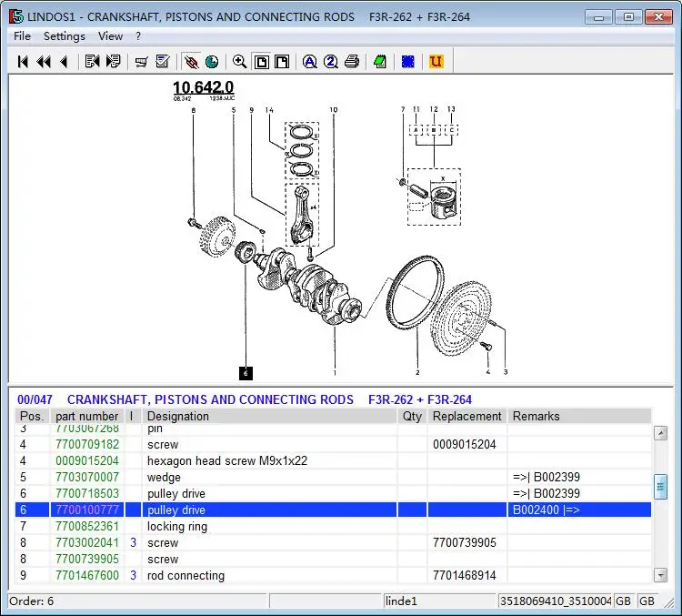Toggle the chain link icon

coord(191,62)
